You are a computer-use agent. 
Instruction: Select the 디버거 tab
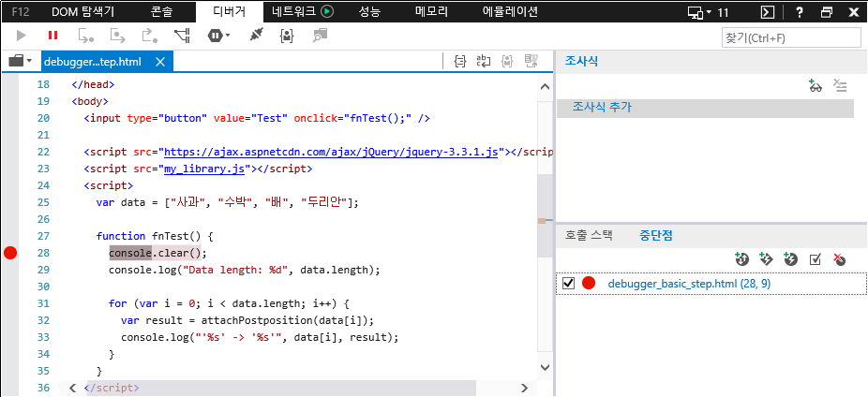click(x=229, y=11)
